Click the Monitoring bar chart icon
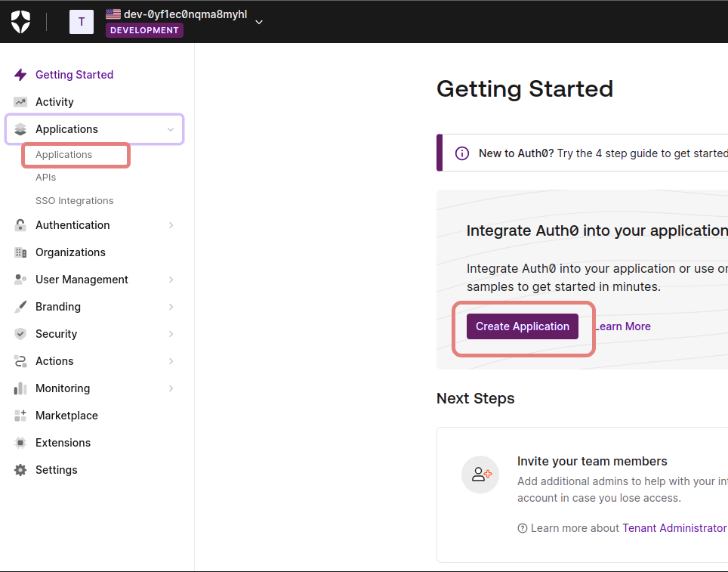 [x=20, y=388]
